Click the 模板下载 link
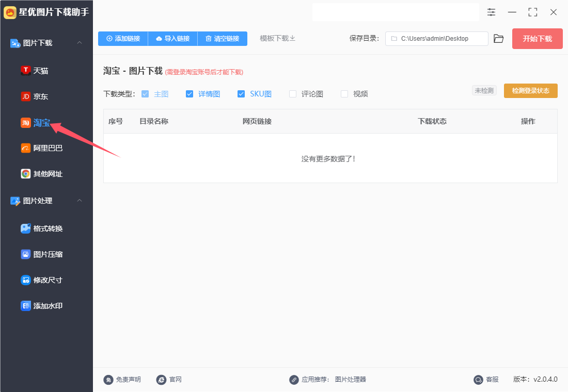568x392 pixels. [277, 38]
